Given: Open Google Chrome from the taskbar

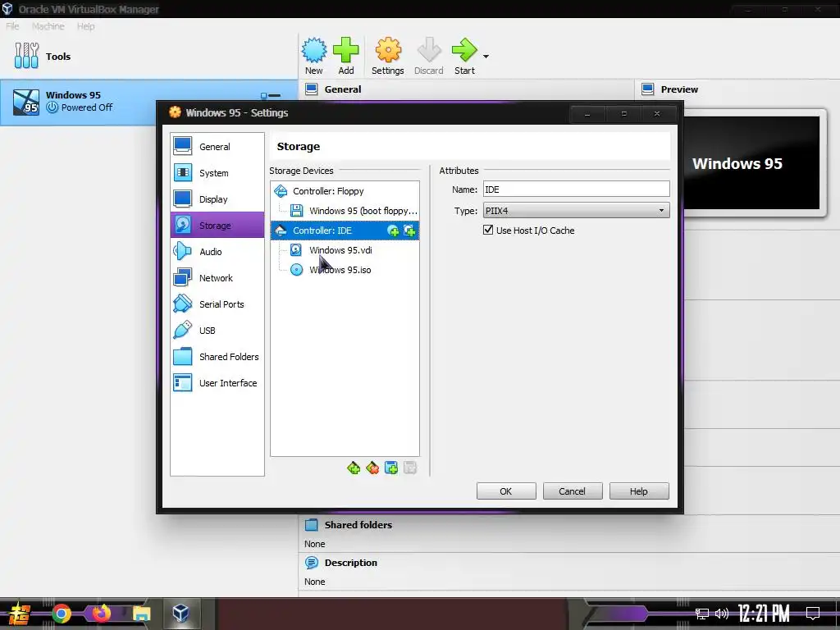Looking at the screenshot, I should click(x=62, y=614).
